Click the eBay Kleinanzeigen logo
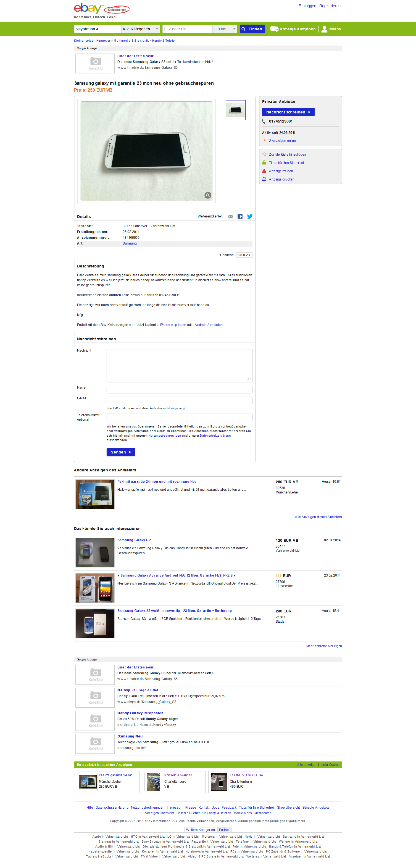Image resolution: width=416 pixels, height=868 pixels. click(101, 9)
